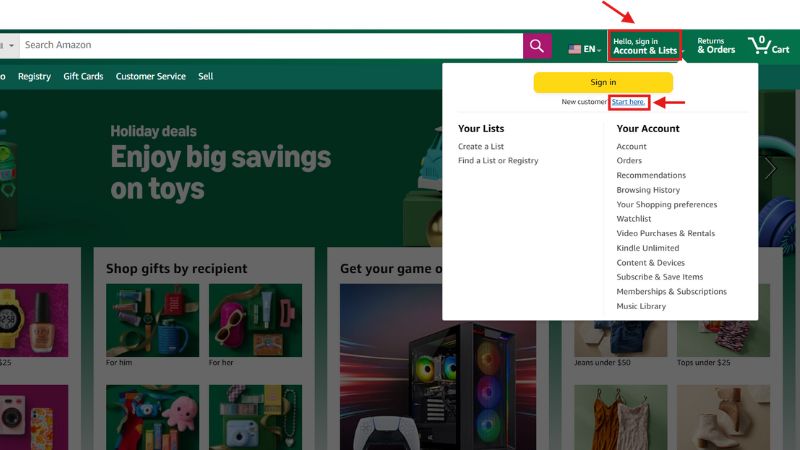Open Content & Devices link

[651, 263]
